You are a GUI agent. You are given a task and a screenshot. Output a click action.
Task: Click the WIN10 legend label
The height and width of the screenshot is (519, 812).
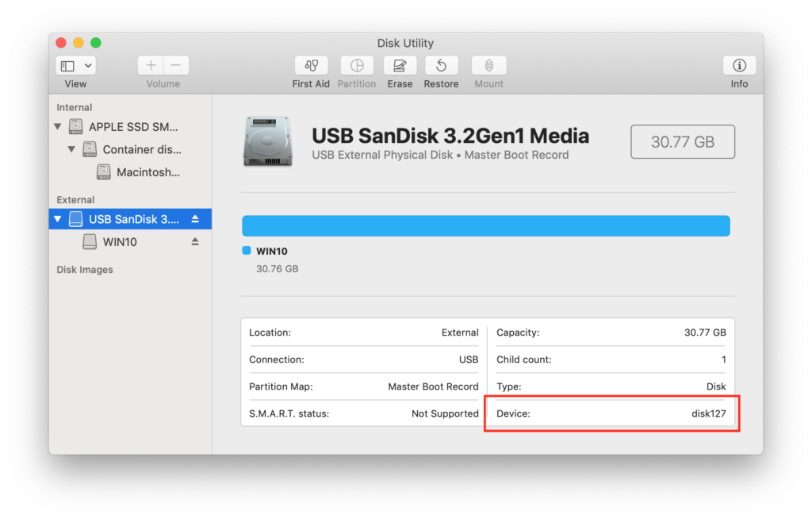coord(272,252)
